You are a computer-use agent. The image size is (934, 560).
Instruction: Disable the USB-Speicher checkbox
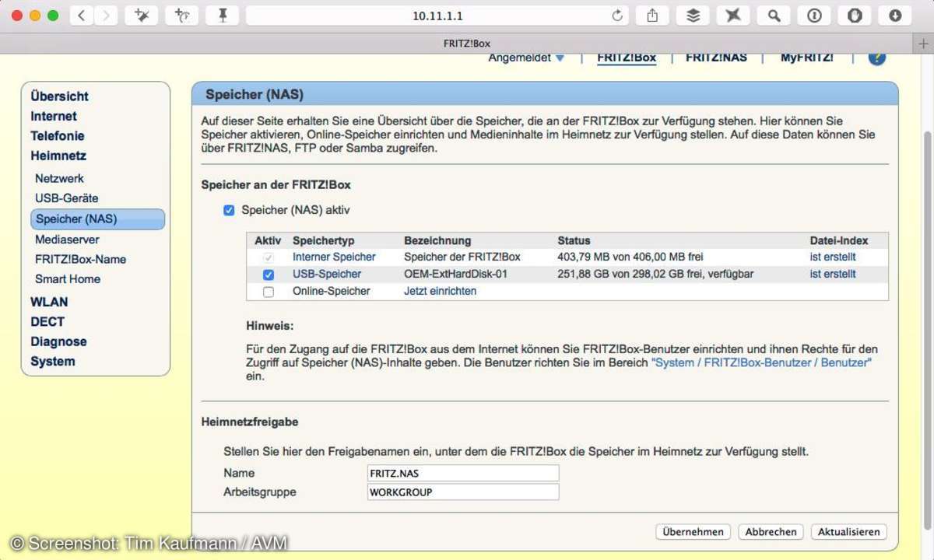pyautogui.click(x=269, y=275)
